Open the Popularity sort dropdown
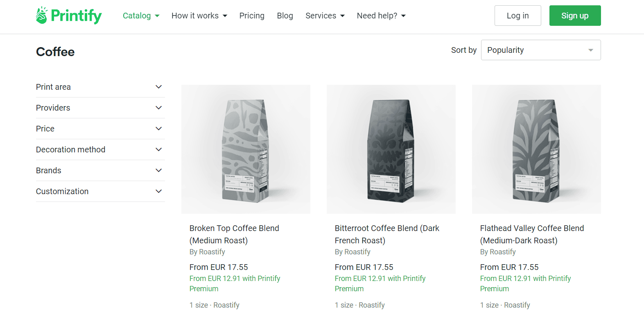The width and height of the screenshot is (644, 324). coord(540,50)
